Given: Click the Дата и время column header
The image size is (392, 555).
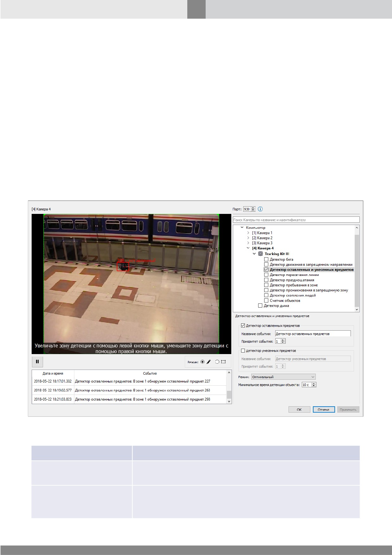Looking at the screenshot, I should (x=53, y=373).
